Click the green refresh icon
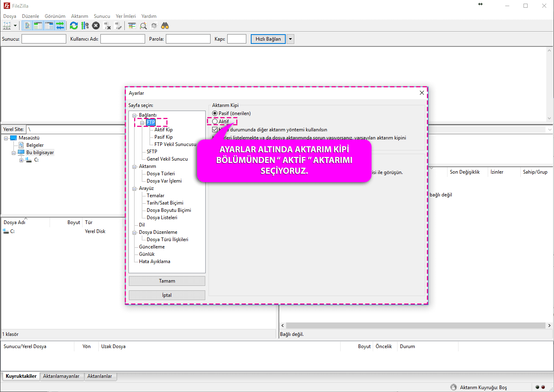The width and height of the screenshot is (554, 392). click(x=74, y=26)
